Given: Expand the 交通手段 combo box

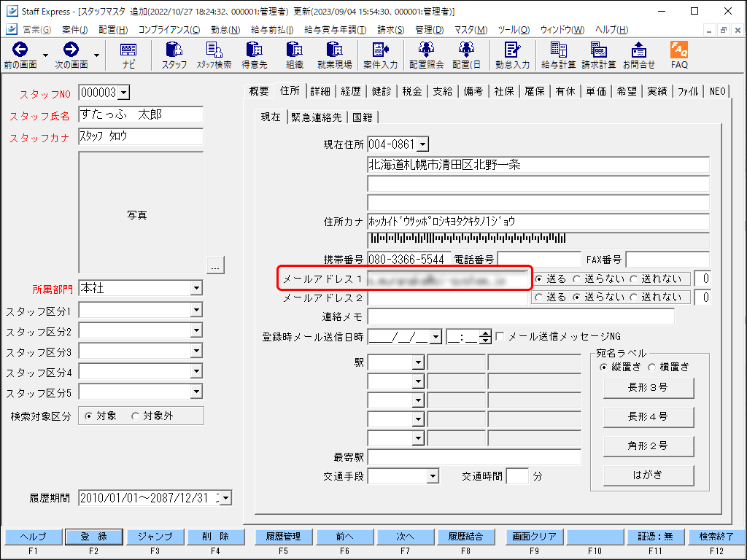Looking at the screenshot, I should tap(433, 476).
